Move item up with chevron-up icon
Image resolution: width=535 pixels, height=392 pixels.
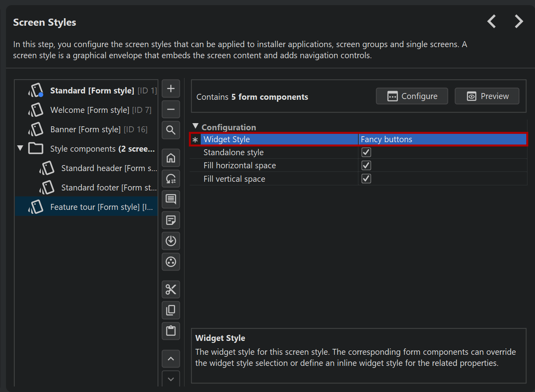pyautogui.click(x=171, y=359)
